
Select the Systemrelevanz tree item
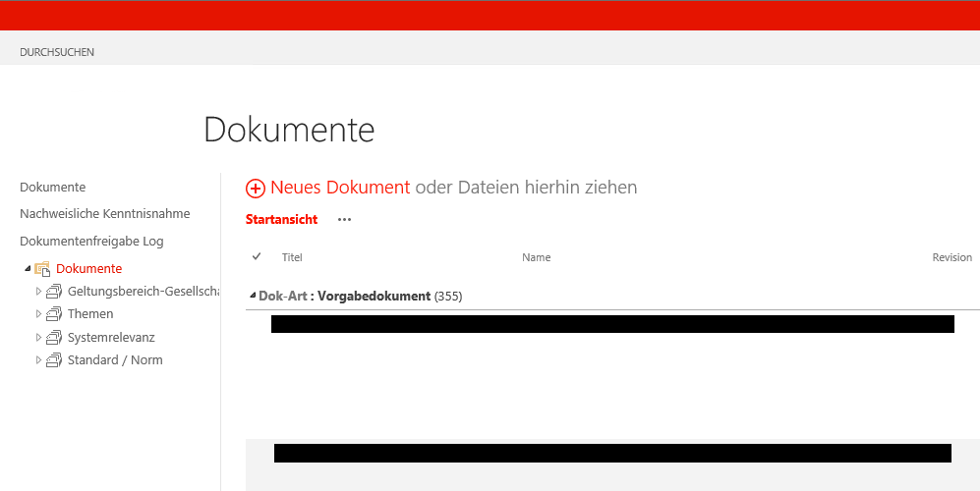(111, 338)
